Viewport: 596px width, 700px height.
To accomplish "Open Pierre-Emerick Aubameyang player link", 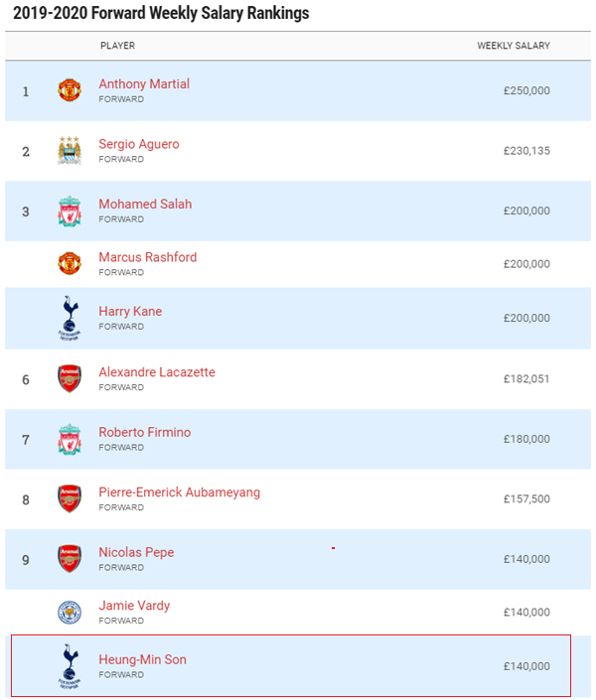I will click(179, 492).
